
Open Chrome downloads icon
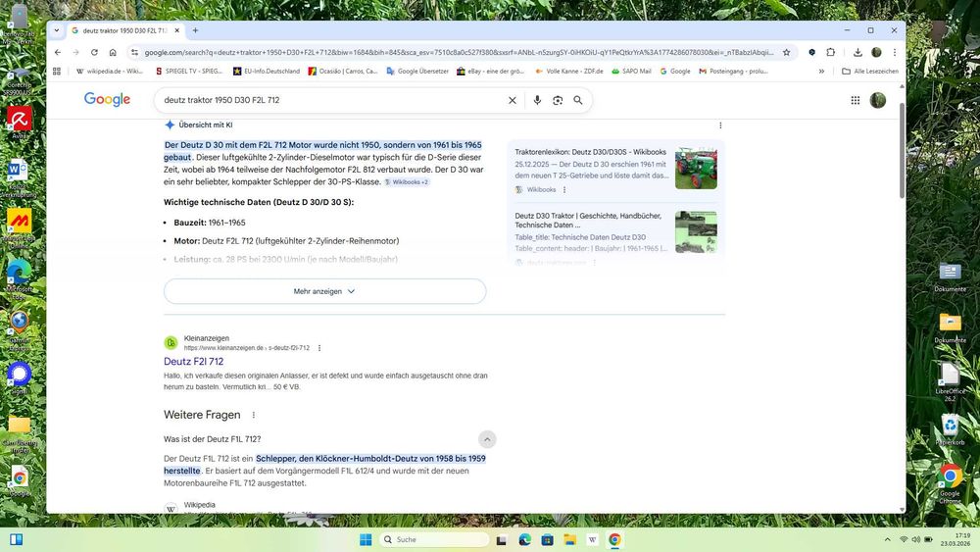[857, 53]
